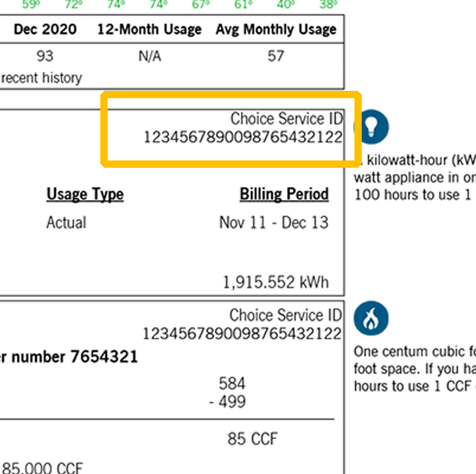Image resolution: width=476 pixels, height=474 pixels.
Task: Click the blue flame gas icon
Action: click(x=371, y=319)
